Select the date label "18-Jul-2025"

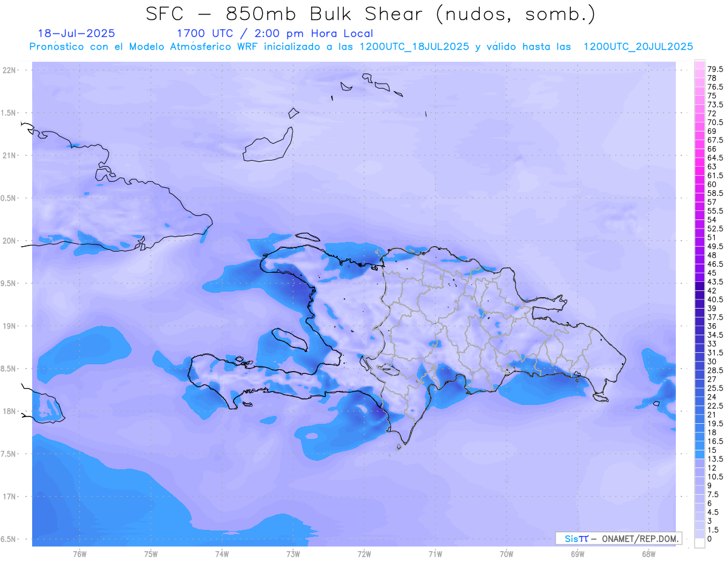76,33
